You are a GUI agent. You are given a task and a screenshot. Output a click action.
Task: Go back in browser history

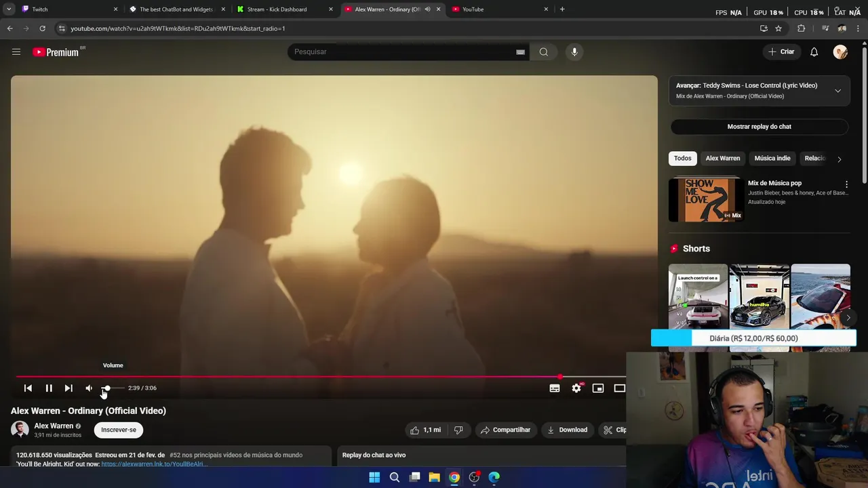point(9,28)
